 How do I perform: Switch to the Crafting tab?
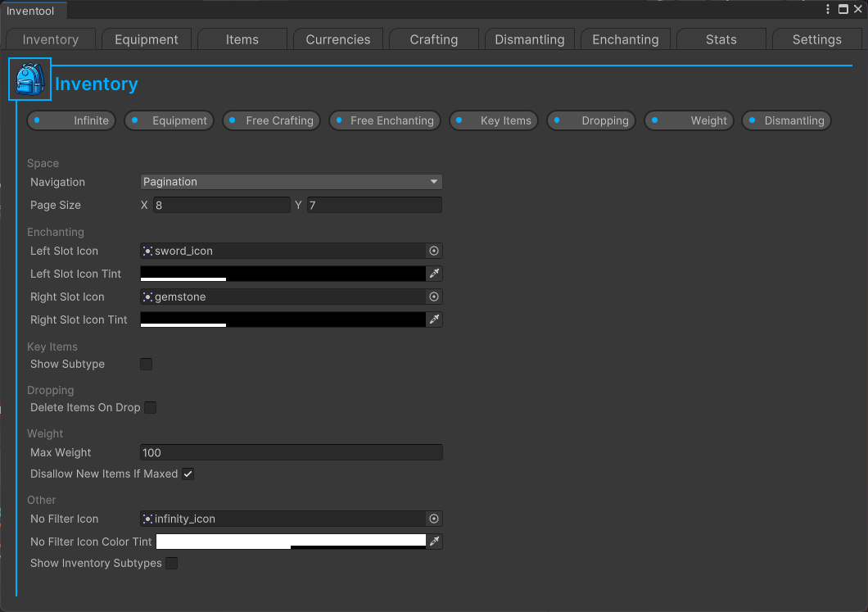pos(434,39)
